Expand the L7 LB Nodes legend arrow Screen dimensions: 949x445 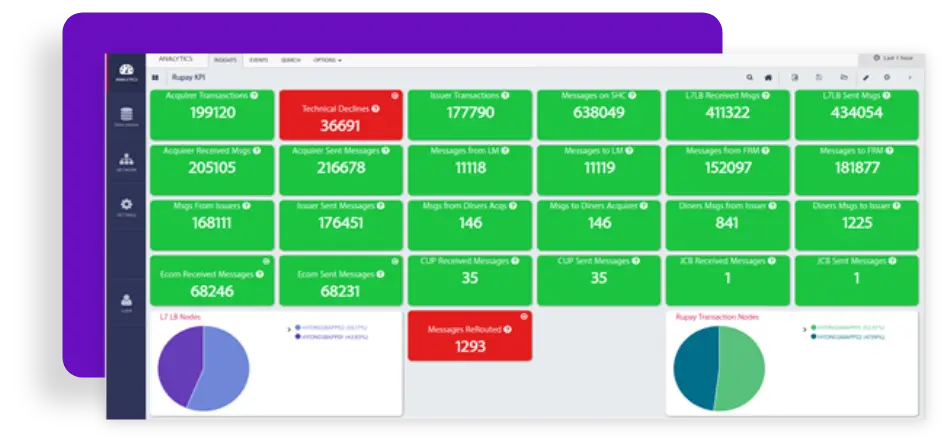287,328
